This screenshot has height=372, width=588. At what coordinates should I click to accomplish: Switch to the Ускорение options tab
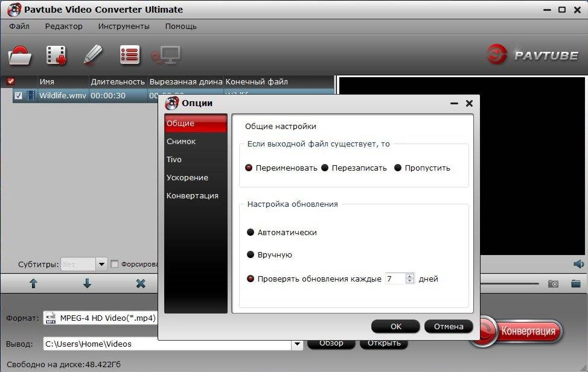(196, 178)
